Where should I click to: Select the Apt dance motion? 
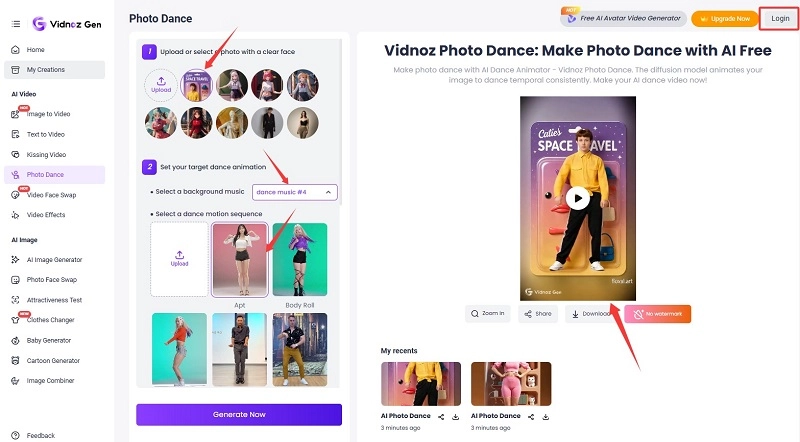point(240,259)
